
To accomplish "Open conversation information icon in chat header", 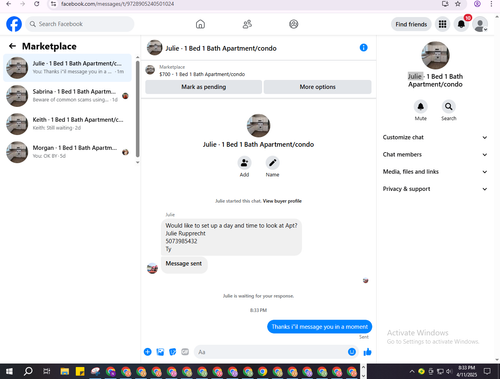I will 364,48.
